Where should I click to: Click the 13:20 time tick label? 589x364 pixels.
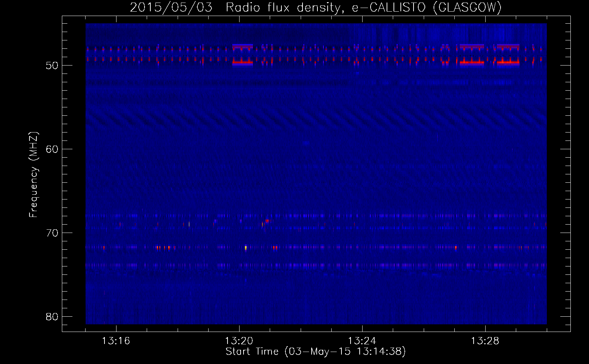click(x=239, y=341)
